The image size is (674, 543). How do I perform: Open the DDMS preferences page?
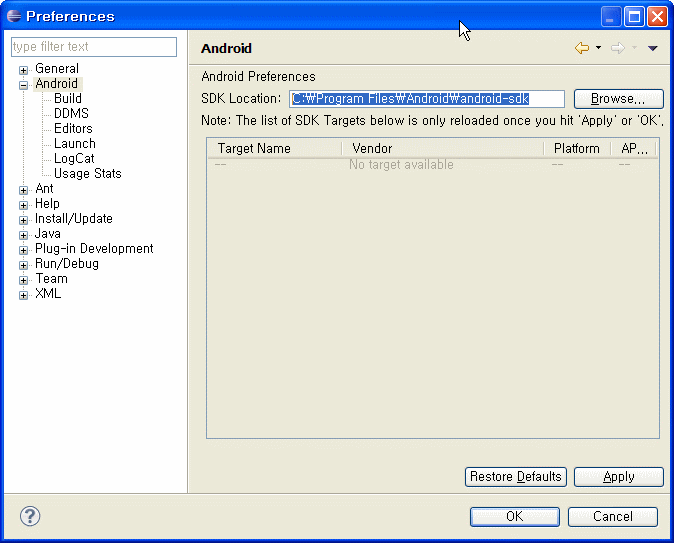pyautogui.click(x=71, y=114)
